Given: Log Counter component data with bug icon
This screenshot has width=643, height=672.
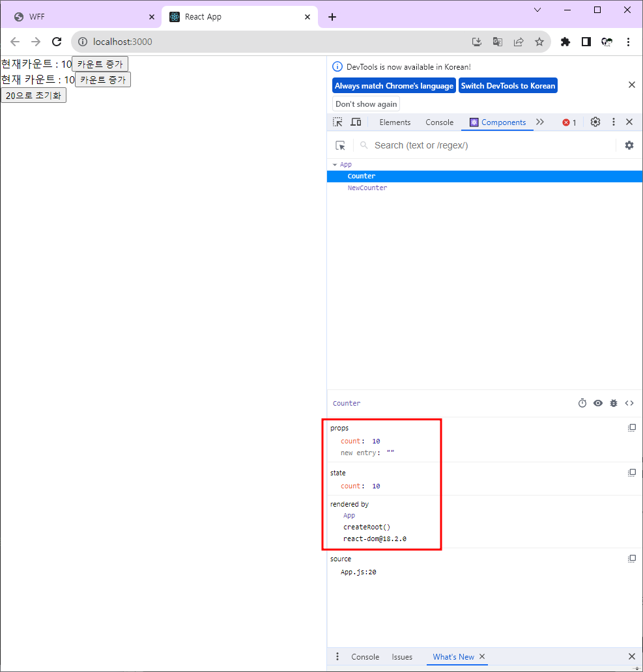Looking at the screenshot, I should point(614,403).
